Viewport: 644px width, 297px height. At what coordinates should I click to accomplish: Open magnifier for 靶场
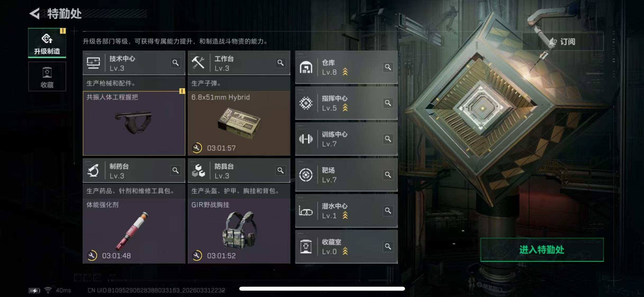coord(388,175)
